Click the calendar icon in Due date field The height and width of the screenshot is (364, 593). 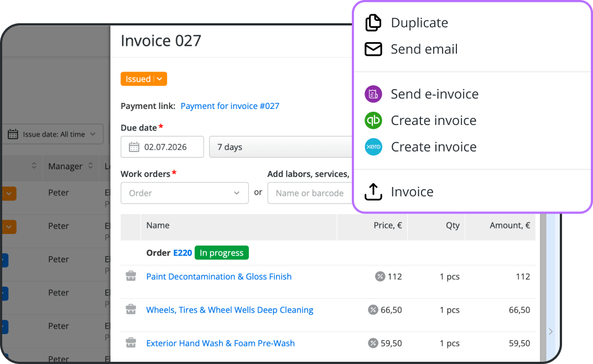[134, 147]
